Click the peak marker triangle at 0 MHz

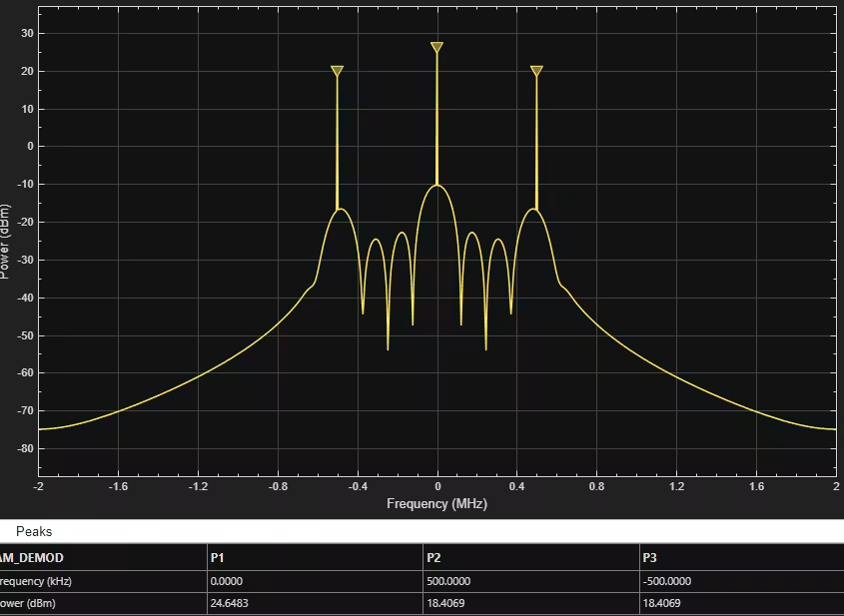(x=437, y=47)
